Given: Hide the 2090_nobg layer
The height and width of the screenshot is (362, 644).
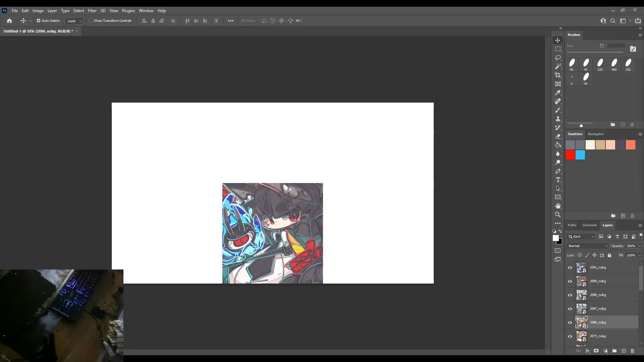Looking at the screenshot, I should (570, 281).
